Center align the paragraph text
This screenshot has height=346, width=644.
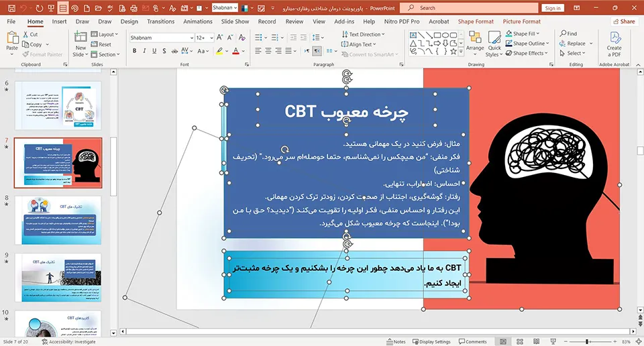pos(268,51)
